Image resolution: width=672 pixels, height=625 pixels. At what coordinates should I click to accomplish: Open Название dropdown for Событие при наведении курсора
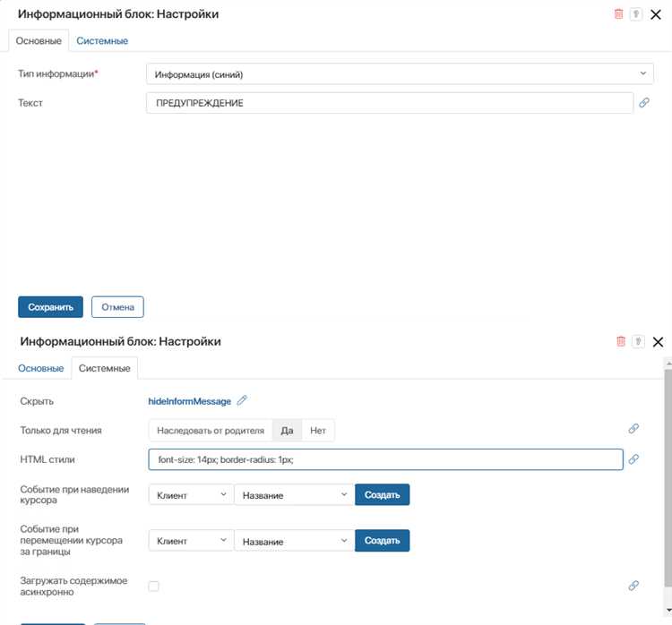click(x=295, y=495)
